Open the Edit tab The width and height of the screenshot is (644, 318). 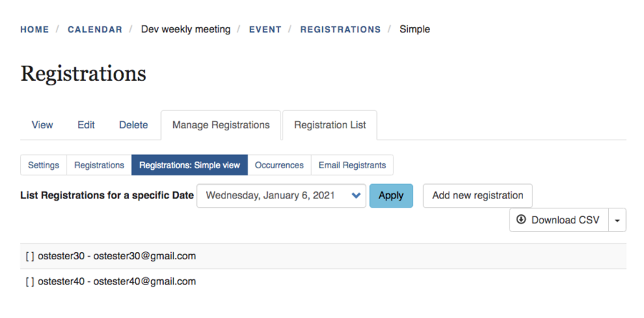86,125
